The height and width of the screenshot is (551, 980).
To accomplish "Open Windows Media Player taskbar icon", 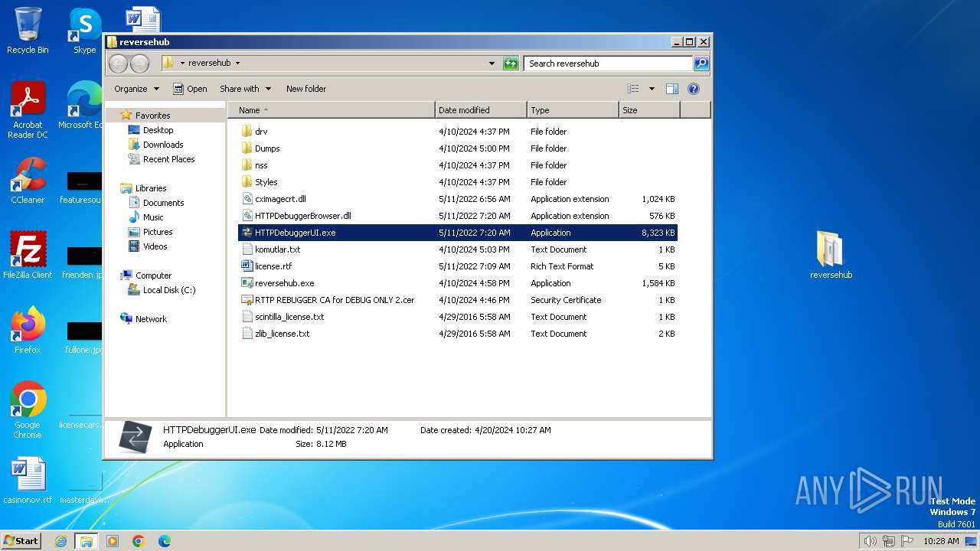I will click(113, 541).
